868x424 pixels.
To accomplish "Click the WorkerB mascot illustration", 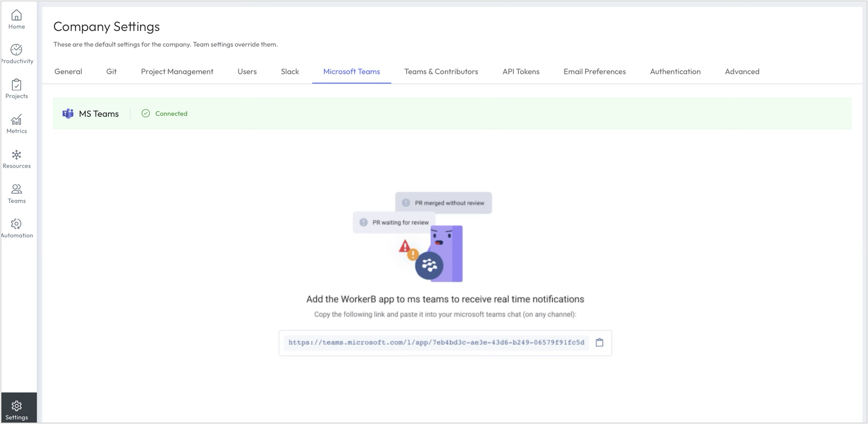I will [x=439, y=253].
